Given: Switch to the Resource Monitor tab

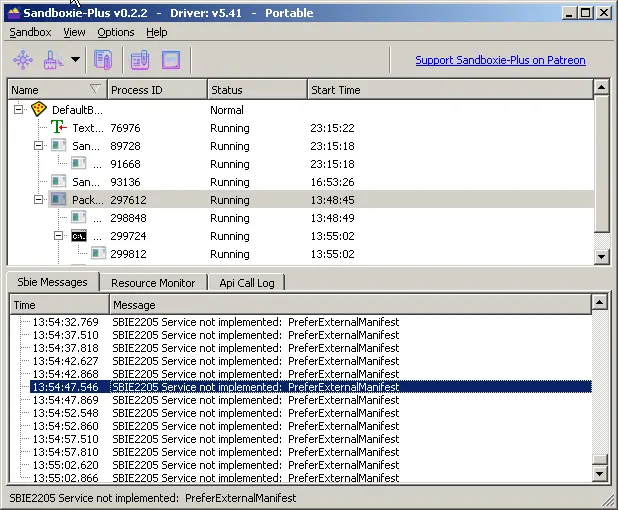Looking at the screenshot, I should (x=153, y=283).
